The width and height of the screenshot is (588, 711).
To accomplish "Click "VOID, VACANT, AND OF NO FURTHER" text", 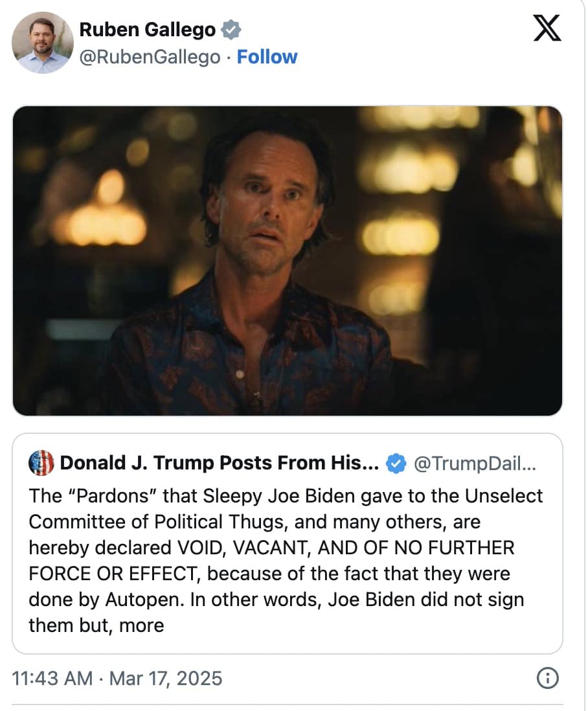I will coord(346,548).
